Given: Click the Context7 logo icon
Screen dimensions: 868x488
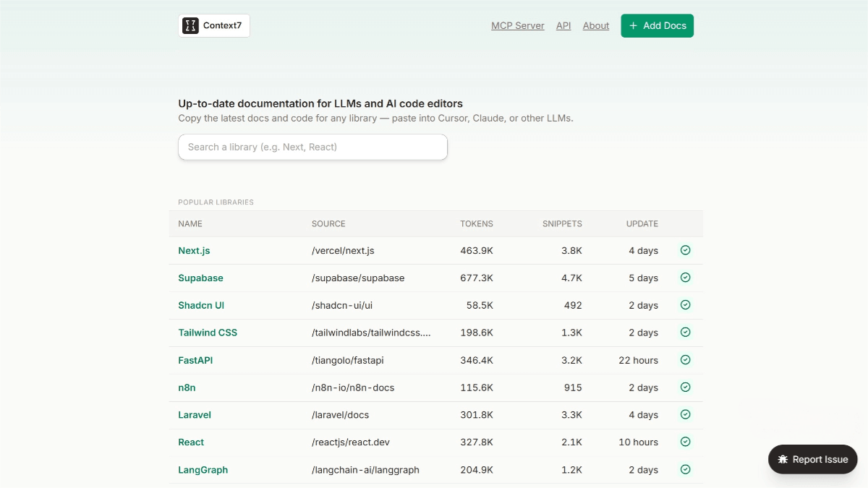Looking at the screenshot, I should tap(190, 26).
